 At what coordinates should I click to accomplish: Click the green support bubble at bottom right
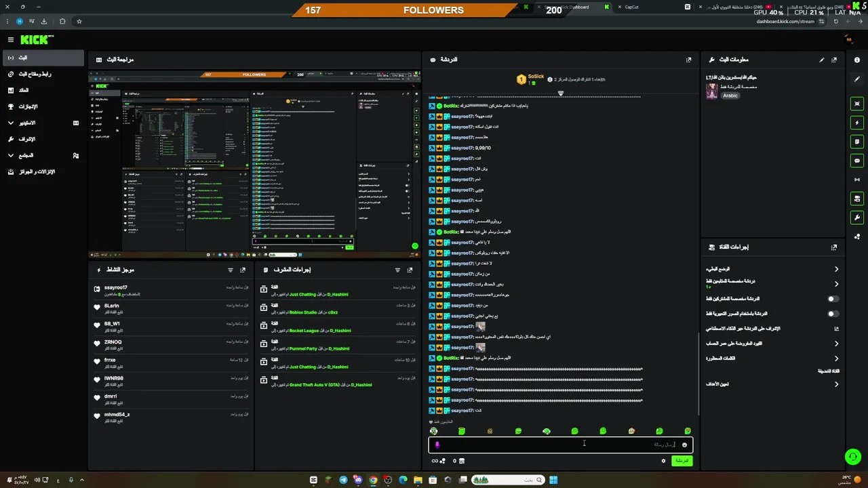click(x=853, y=457)
